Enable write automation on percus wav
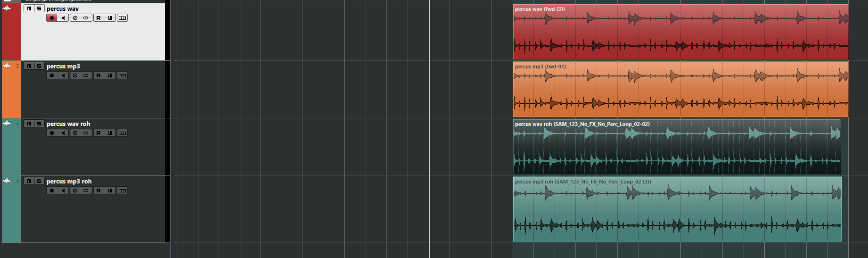The height and width of the screenshot is (258, 868). (110, 18)
